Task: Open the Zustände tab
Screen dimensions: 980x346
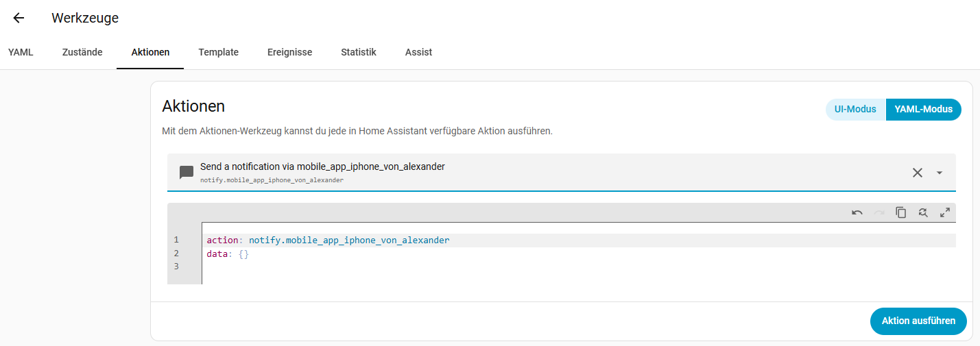Action: coord(82,52)
